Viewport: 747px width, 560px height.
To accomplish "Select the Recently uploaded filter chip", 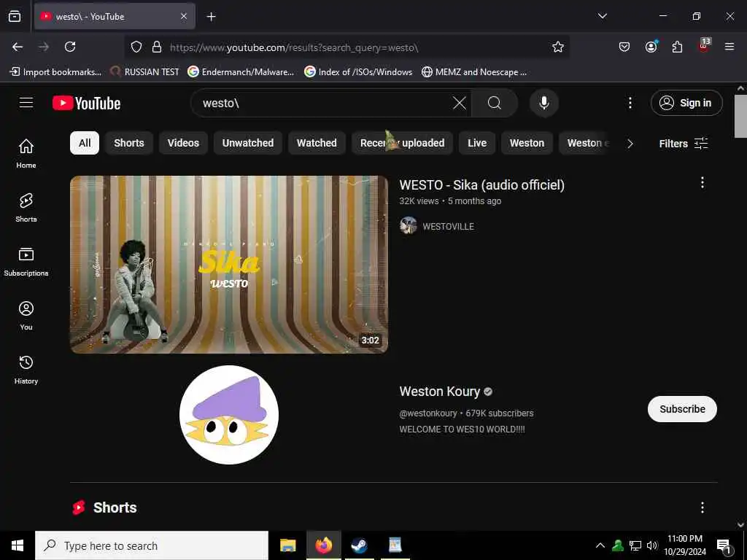I will point(402,143).
